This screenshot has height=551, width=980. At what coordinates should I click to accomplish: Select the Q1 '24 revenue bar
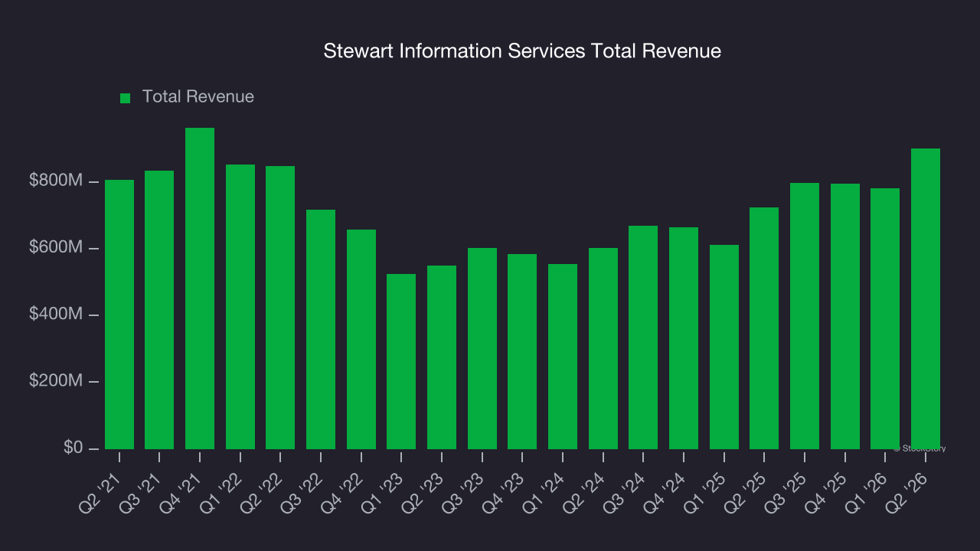(563, 357)
